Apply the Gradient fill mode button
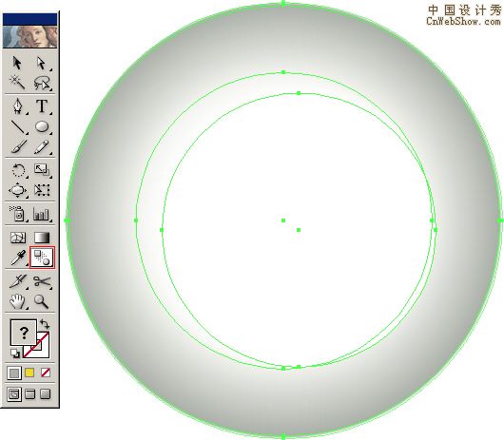This screenshot has width=504, height=440. [29, 373]
